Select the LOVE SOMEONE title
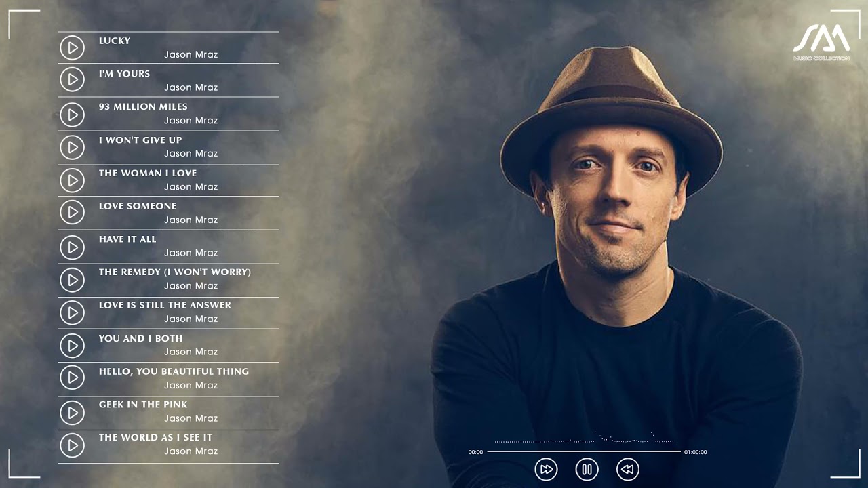 pyautogui.click(x=138, y=206)
